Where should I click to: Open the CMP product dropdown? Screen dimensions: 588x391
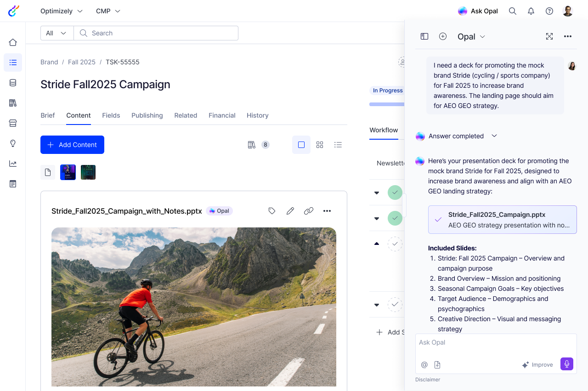pyautogui.click(x=108, y=11)
